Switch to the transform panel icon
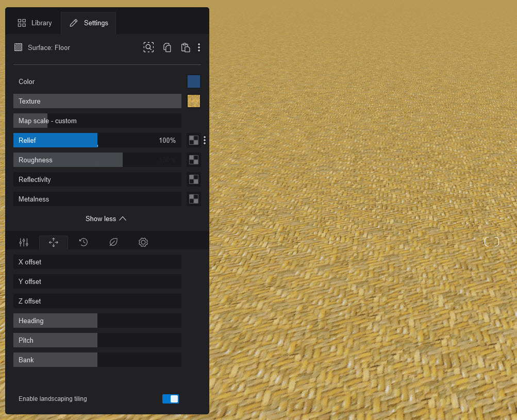 point(54,242)
